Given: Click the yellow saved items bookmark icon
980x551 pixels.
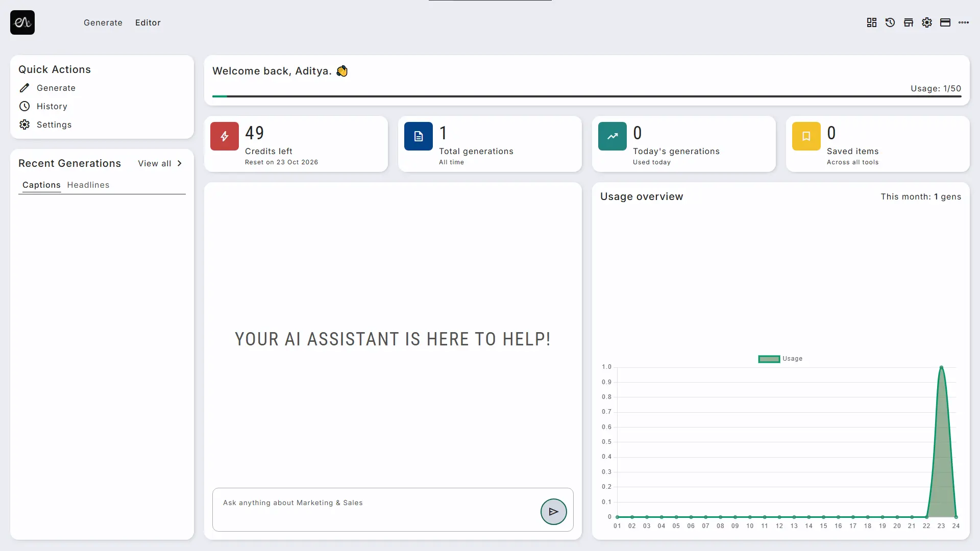Looking at the screenshot, I should (806, 136).
